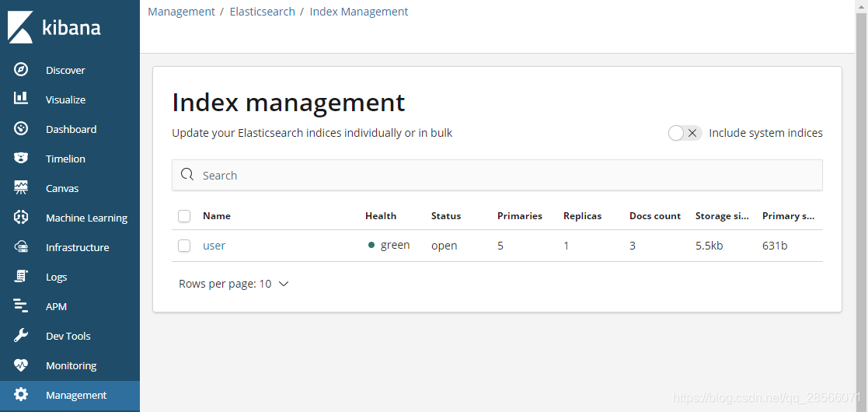This screenshot has width=868, height=412.
Task: Open Rows per page dropdown
Action: (234, 284)
